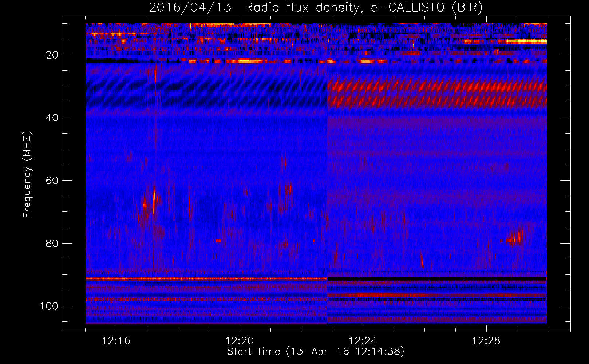The image size is (589, 364).
Task: Click the 12:16 time tick label
Action: click(x=116, y=341)
